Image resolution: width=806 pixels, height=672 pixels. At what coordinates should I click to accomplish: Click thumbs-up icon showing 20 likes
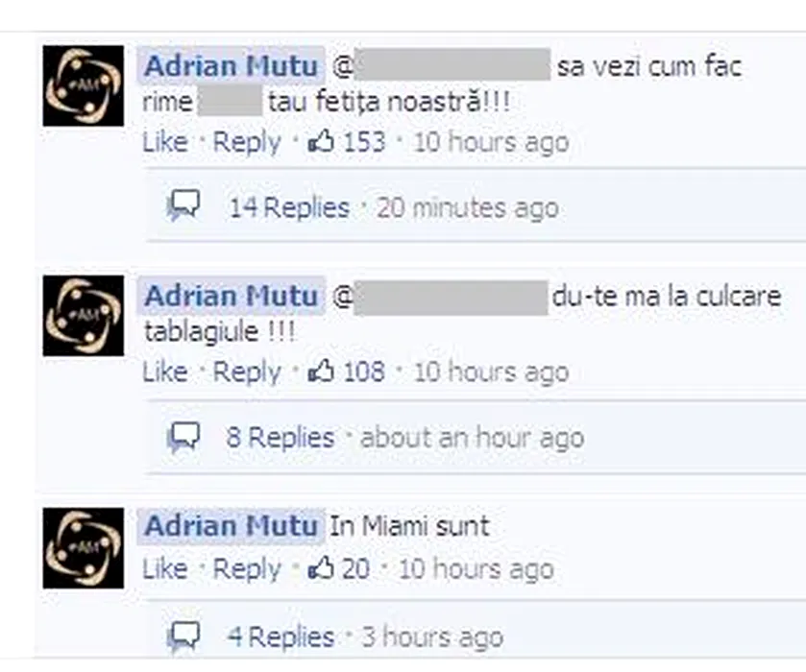321,568
